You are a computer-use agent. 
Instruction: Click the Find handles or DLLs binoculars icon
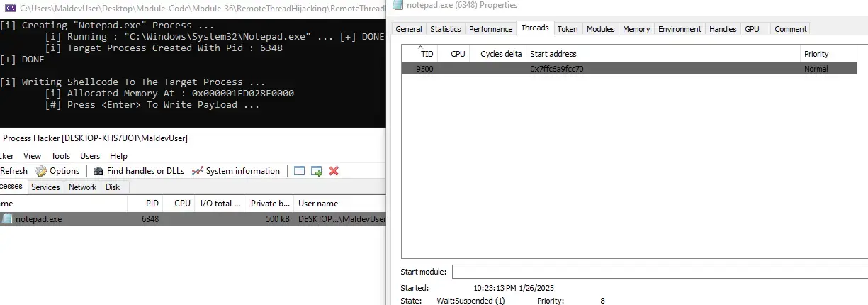tap(98, 171)
